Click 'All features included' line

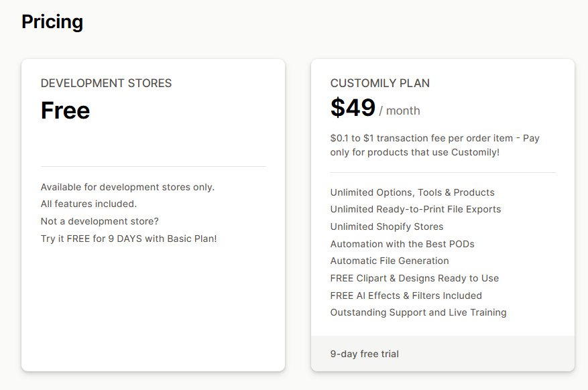pos(89,204)
